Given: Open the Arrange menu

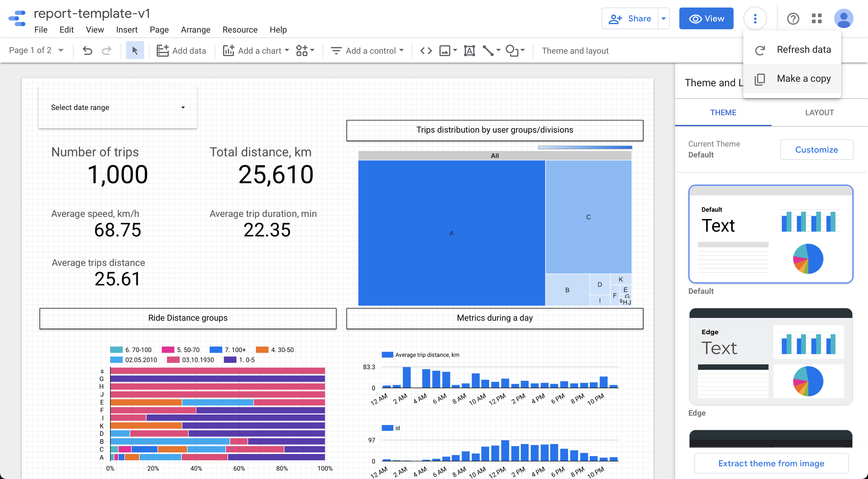Looking at the screenshot, I should (195, 30).
